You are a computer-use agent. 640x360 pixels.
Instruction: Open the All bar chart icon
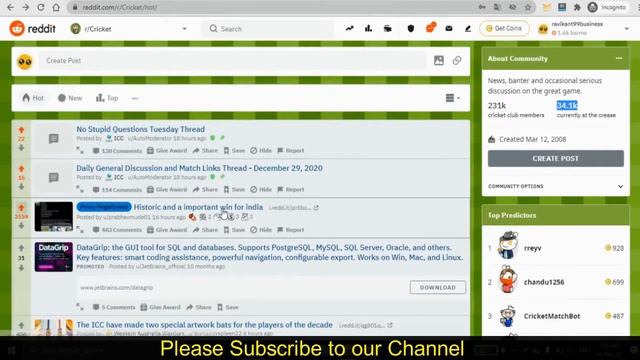click(368, 29)
